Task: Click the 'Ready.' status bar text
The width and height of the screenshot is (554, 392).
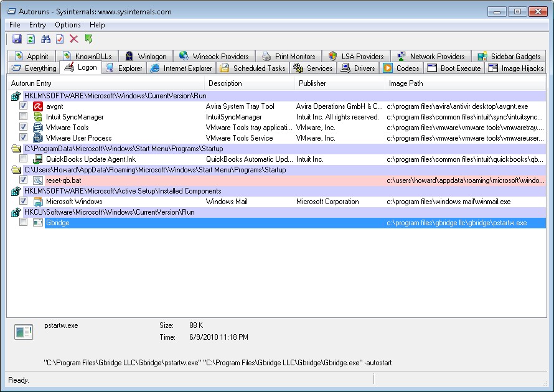Action: (19, 380)
